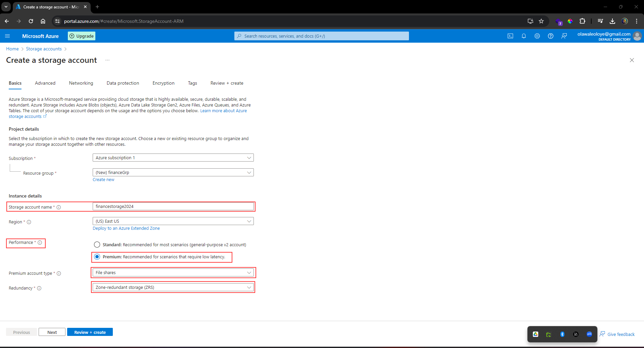Close the Create a storage account blade
Screen dimensions: 644x348
point(632,60)
